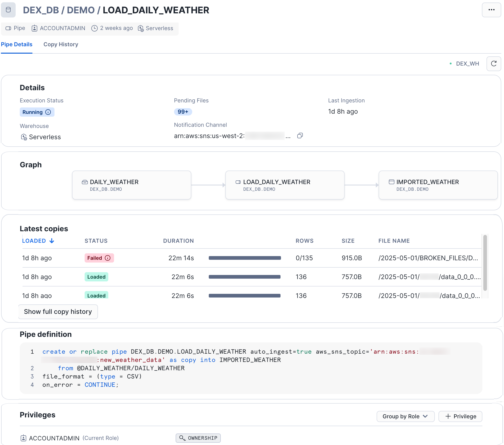Click the info icon on Running status

48,112
